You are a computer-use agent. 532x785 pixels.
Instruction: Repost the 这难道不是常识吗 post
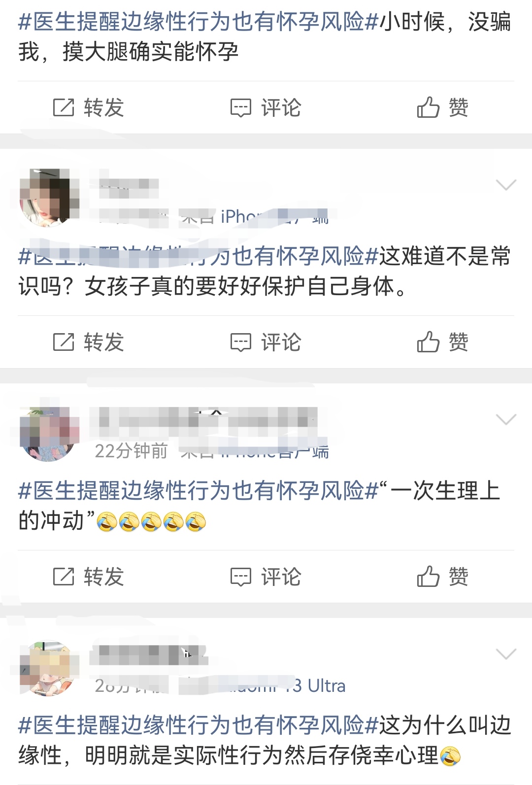[88, 342]
